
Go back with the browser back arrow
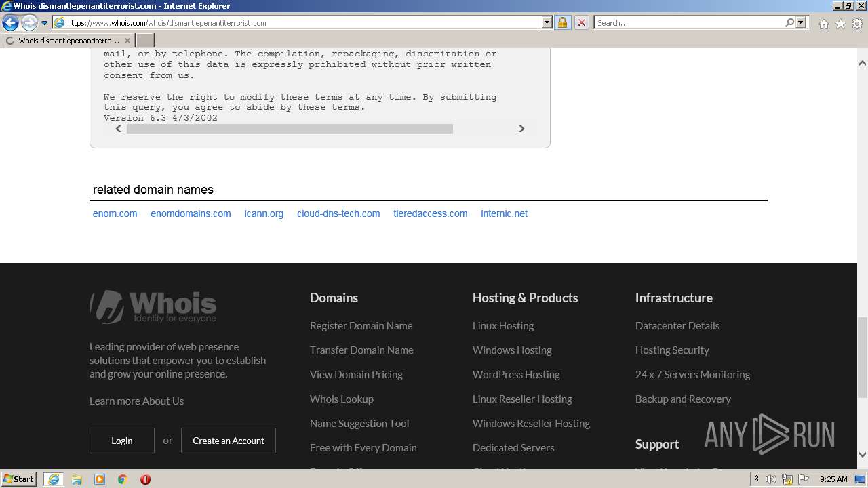[10, 23]
